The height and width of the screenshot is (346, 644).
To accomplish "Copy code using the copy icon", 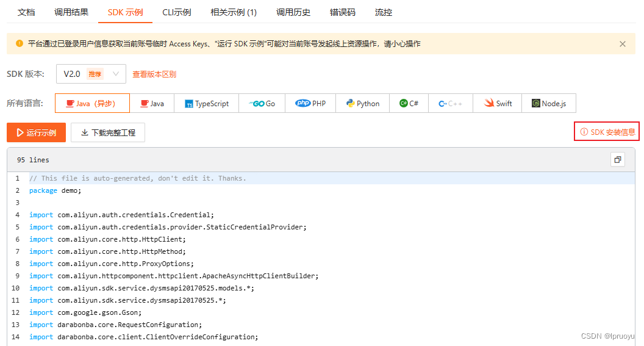I will (x=618, y=159).
